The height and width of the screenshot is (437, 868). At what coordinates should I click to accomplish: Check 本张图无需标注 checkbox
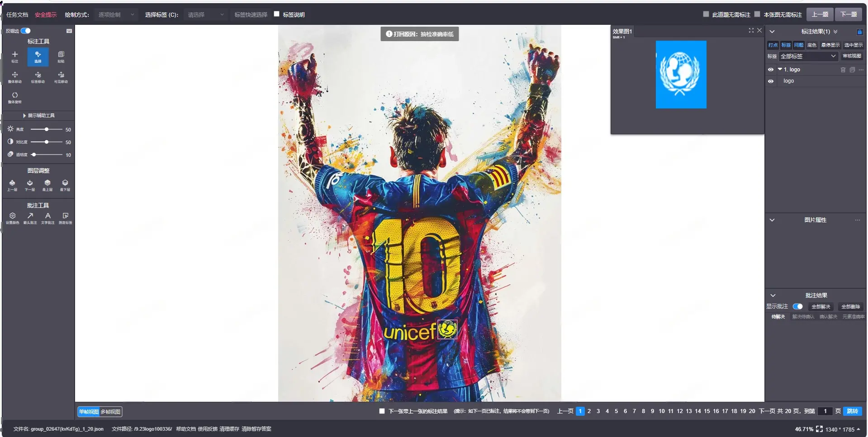coord(757,14)
